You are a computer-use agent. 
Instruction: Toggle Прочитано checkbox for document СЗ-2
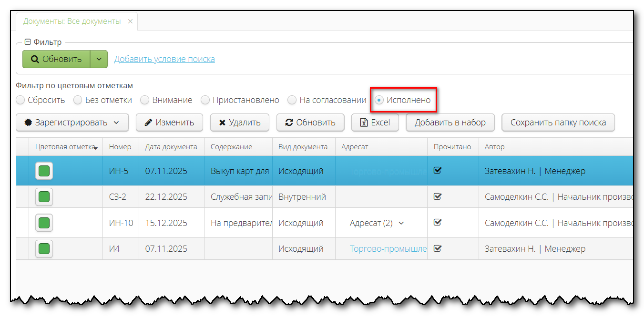click(x=438, y=196)
